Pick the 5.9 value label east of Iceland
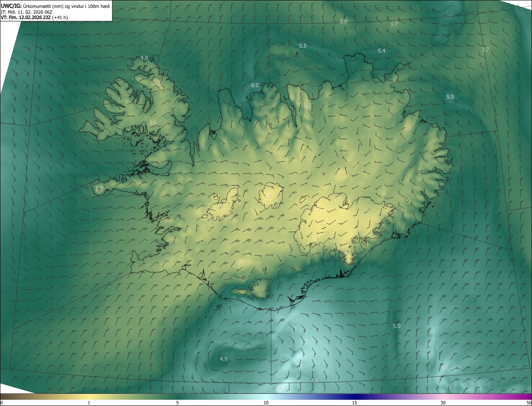The height and width of the screenshot is (406, 532). (x=450, y=97)
